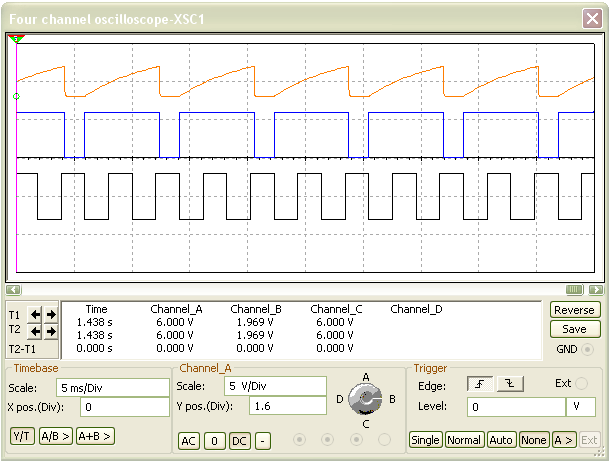
Task: Select falling edge trigger
Action: coord(510,384)
